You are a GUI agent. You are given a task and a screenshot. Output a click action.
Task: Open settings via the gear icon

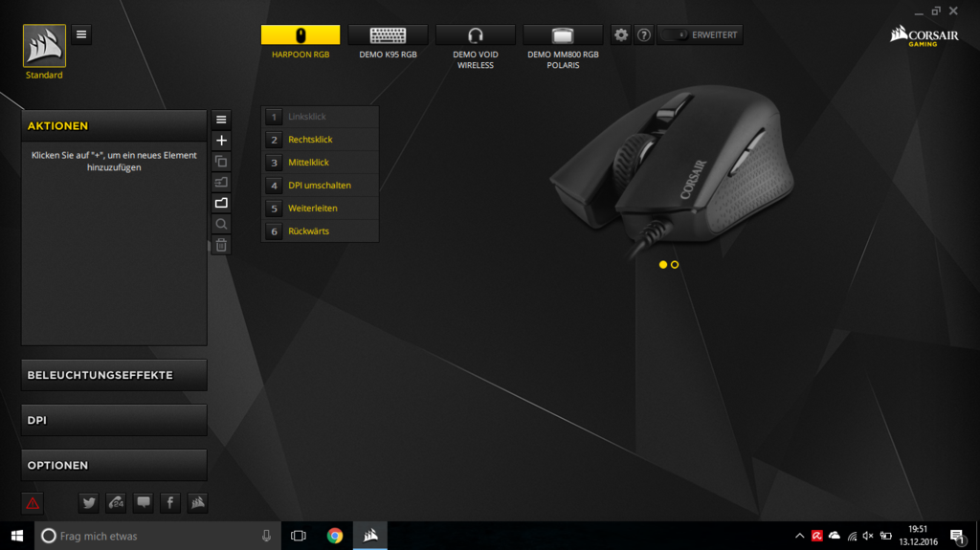click(620, 35)
